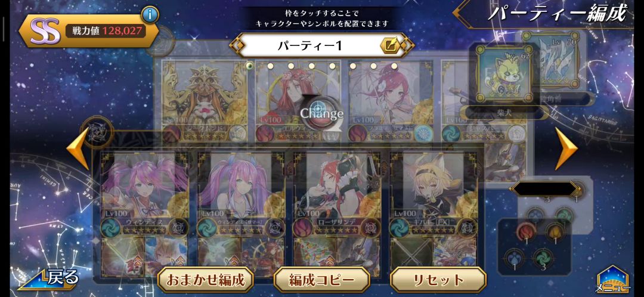The image size is (644, 297).
Task: Tap the Change swap icon
Action: click(321, 112)
